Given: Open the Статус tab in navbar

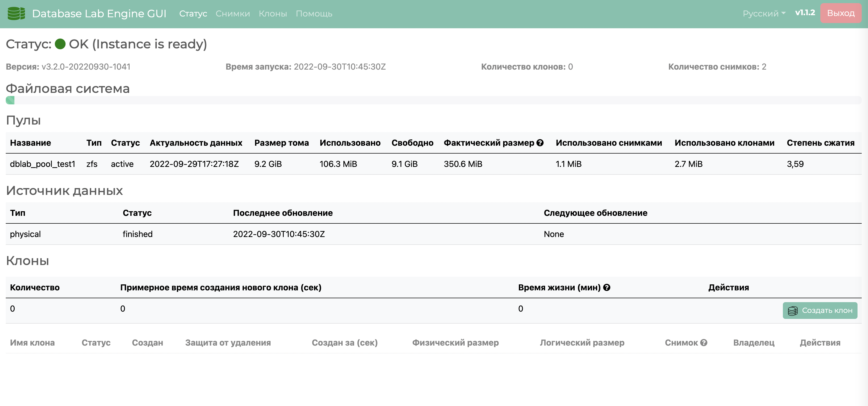Looking at the screenshot, I should pos(193,13).
